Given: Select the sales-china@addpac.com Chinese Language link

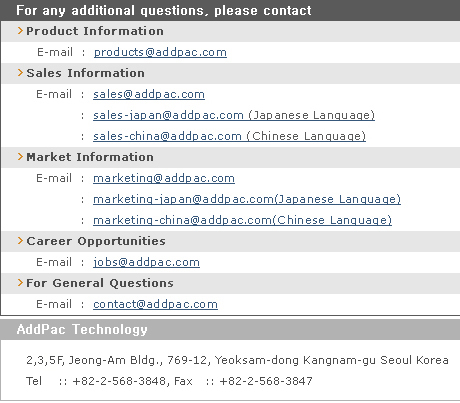Looking at the screenshot, I should pyautogui.click(x=229, y=136).
